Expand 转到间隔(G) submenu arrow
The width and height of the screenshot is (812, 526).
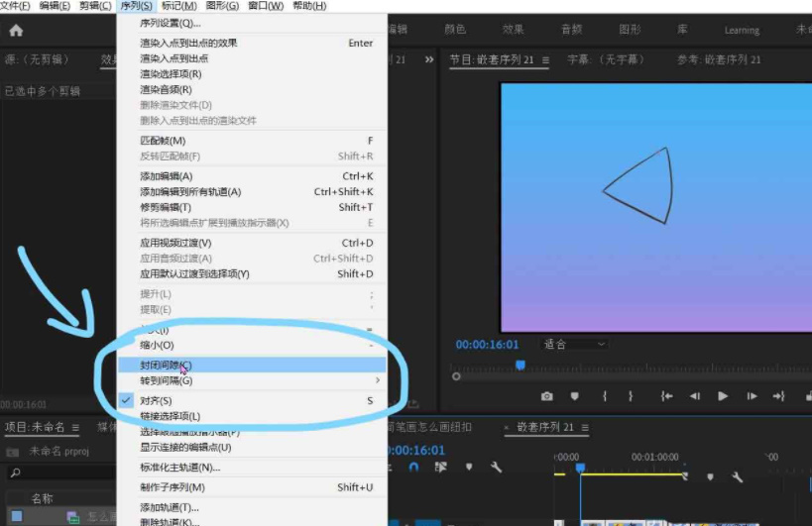coord(378,380)
